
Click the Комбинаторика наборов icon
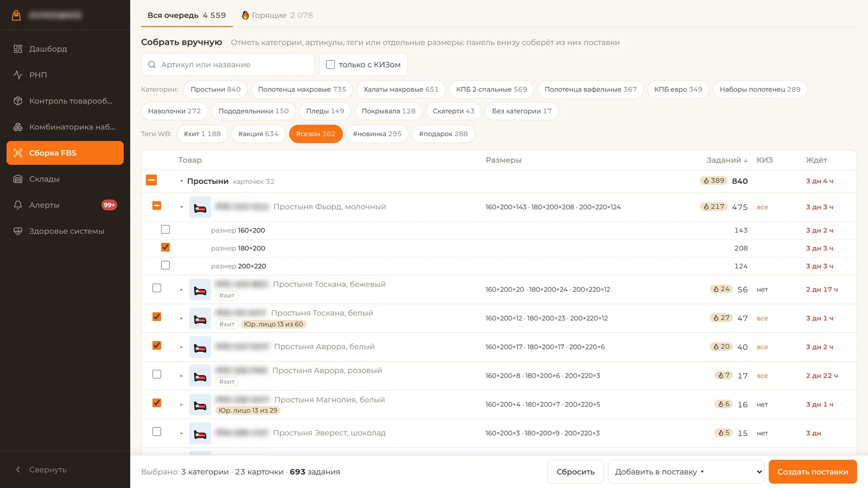pyautogui.click(x=18, y=127)
